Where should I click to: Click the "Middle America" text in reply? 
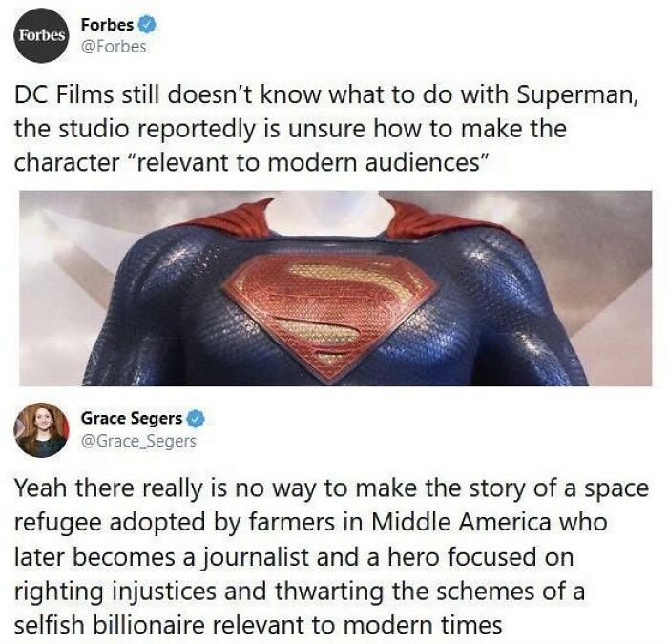pos(461,523)
